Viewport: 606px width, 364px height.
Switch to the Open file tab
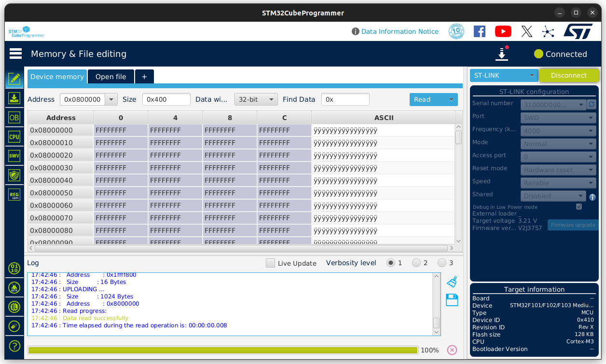(x=111, y=77)
